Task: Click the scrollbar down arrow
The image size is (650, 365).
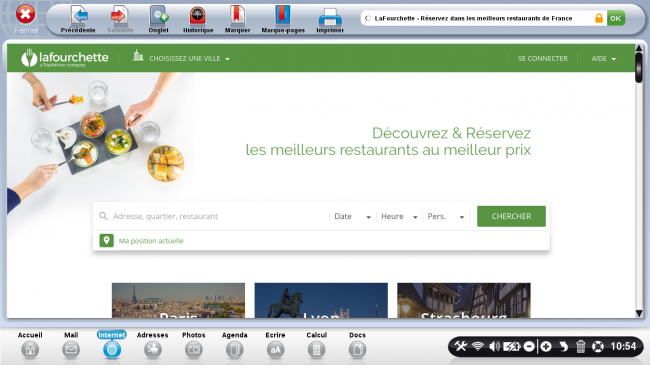Action: click(x=639, y=314)
